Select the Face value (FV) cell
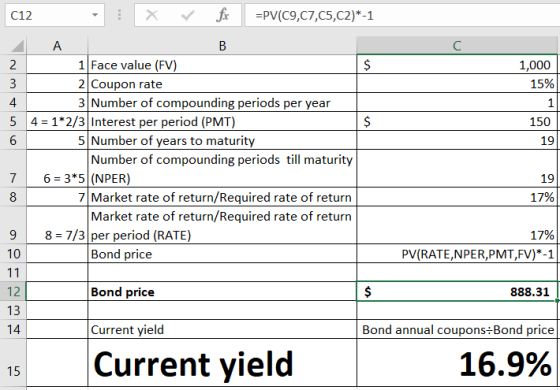Viewport: 560px width, 390px height. [222, 65]
